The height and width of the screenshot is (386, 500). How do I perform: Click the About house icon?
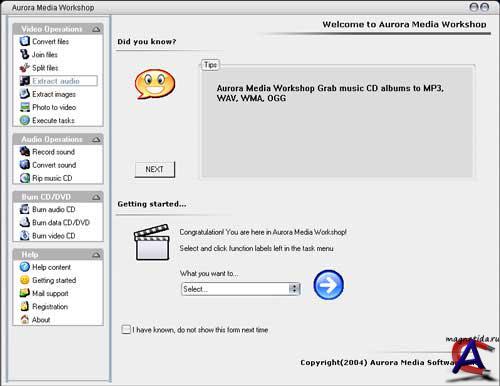pos(25,320)
